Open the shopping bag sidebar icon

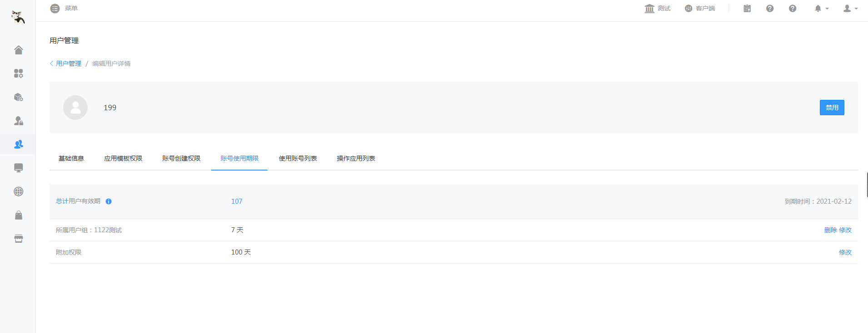pyautogui.click(x=18, y=215)
